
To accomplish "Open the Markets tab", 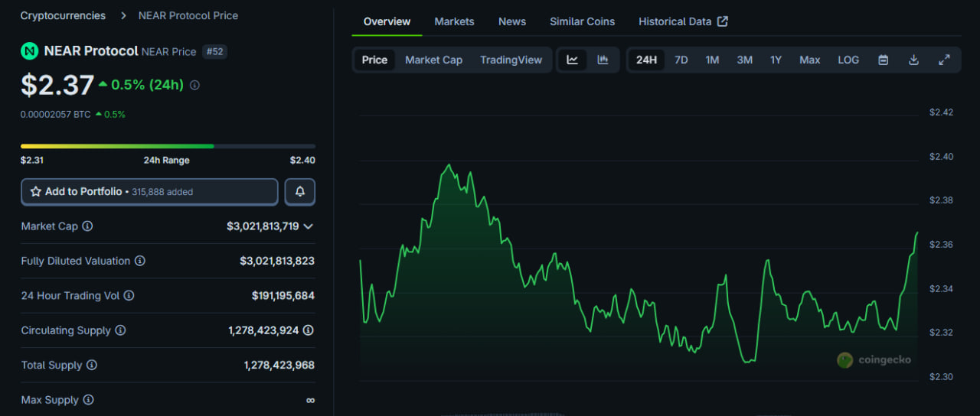I will 454,21.
